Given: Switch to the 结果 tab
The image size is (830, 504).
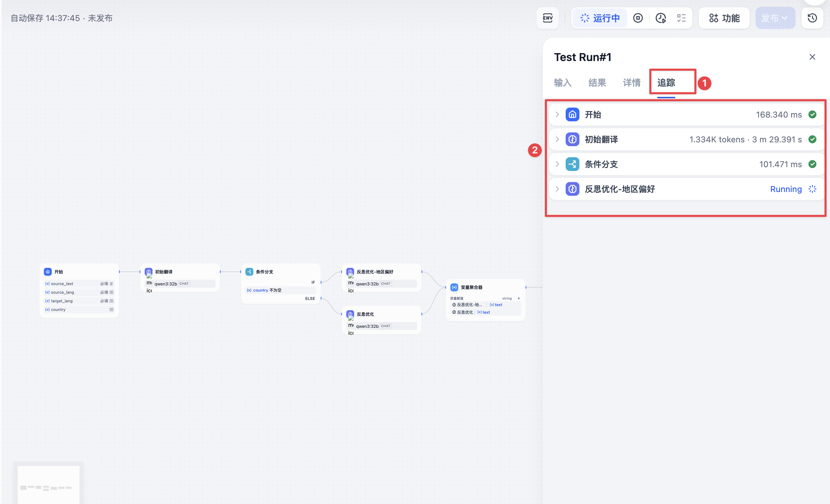Looking at the screenshot, I should [597, 83].
